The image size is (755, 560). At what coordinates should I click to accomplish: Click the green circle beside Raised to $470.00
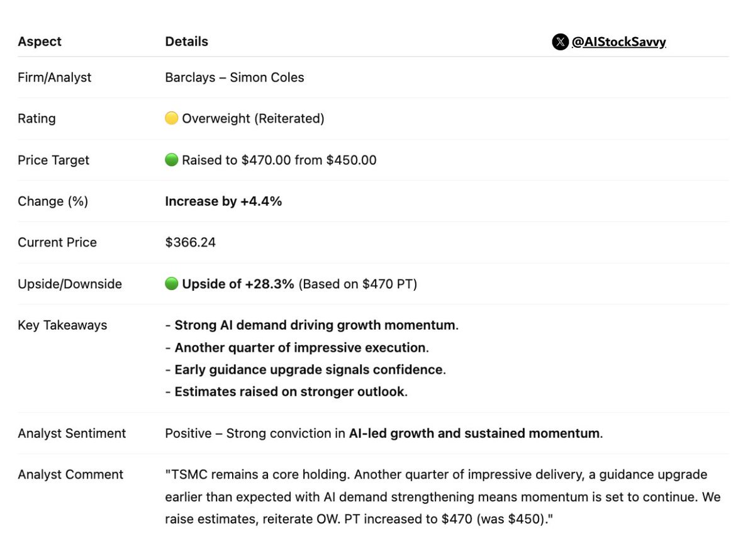click(171, 160)
